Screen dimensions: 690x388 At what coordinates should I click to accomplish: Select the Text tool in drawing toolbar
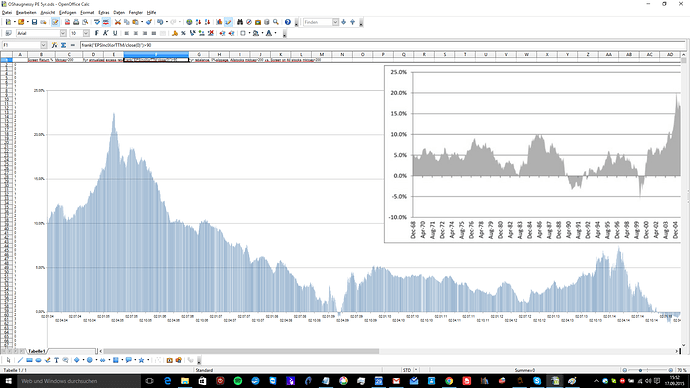(x=56, y=360)
